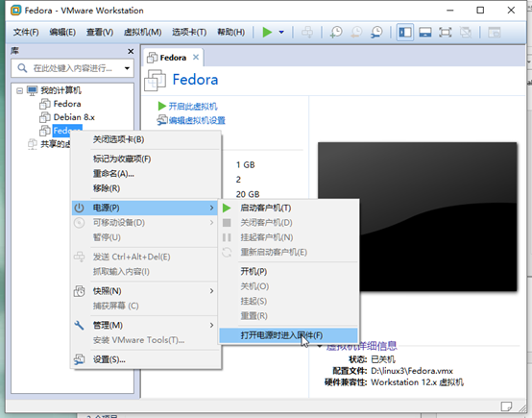The image size is (532, 418).
Task: Click the 1 GB memory value
Action: (x=245, y=164)
